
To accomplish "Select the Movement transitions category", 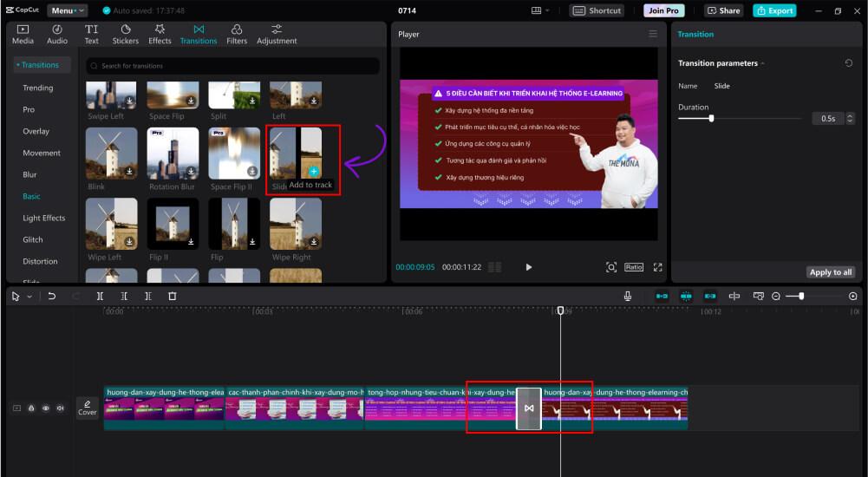I will (42, 153).
